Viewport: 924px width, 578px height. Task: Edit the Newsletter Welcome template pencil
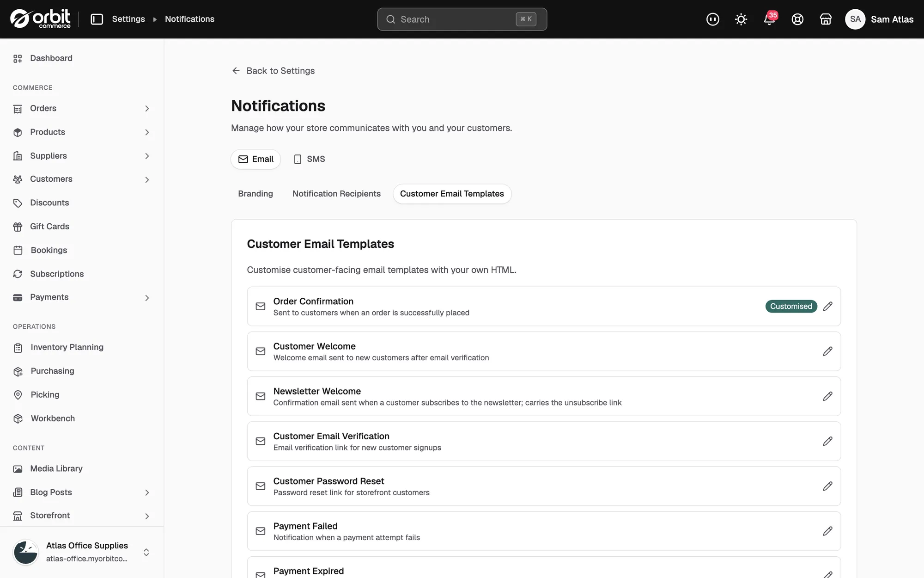(x=827, y=396)
